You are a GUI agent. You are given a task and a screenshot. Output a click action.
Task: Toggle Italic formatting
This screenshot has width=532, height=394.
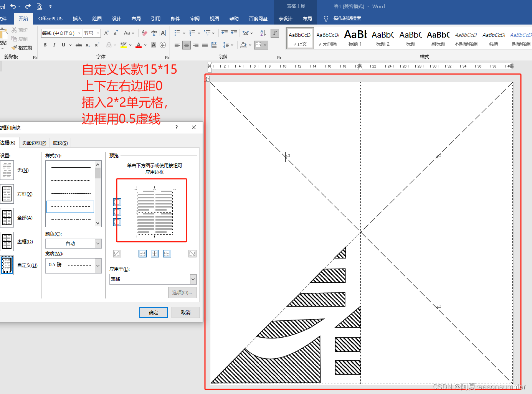[54, 45]
